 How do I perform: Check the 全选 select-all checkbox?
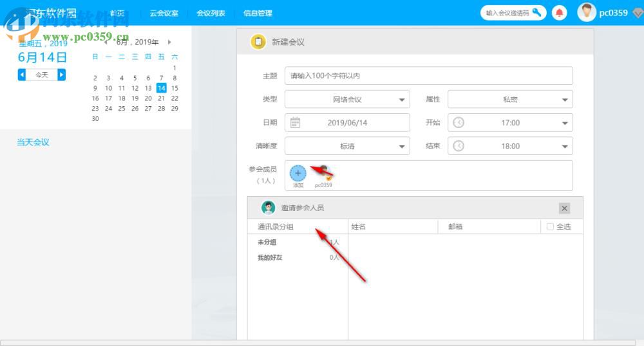point(550,226)
